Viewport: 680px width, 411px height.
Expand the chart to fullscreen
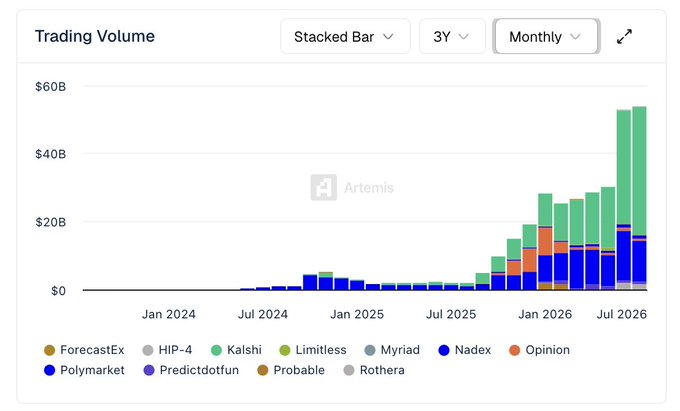coord(624,36)
